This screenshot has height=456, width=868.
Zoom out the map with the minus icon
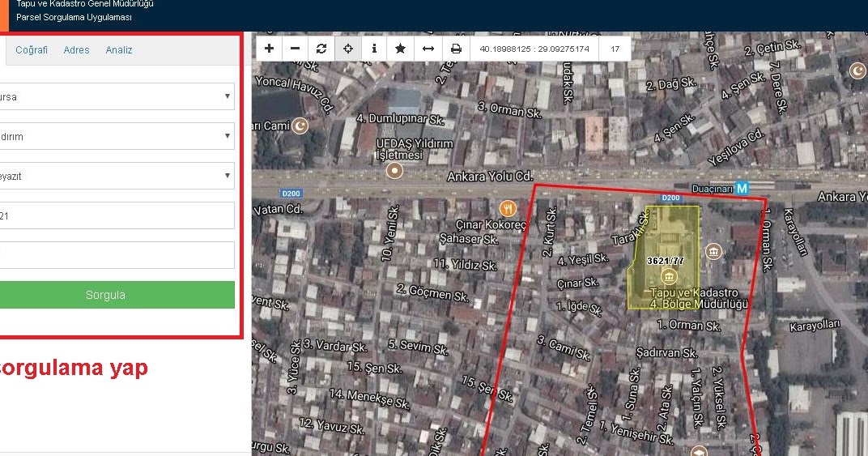click(295, 49)
